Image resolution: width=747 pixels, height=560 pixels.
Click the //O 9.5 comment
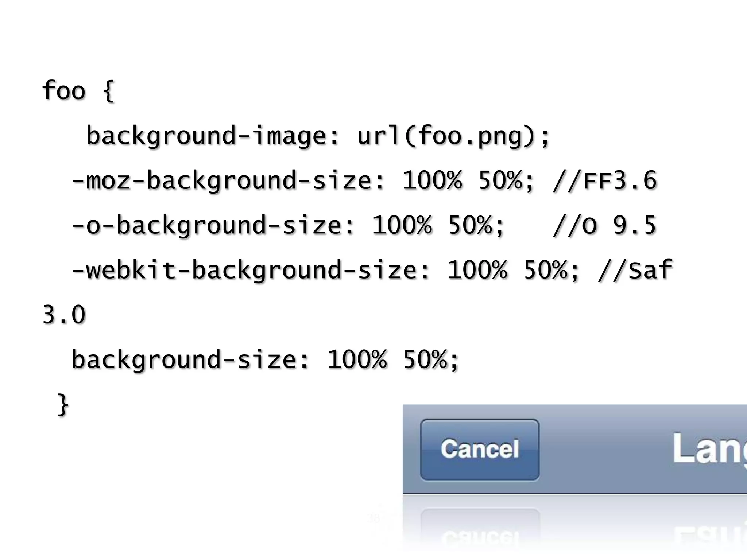604,225
